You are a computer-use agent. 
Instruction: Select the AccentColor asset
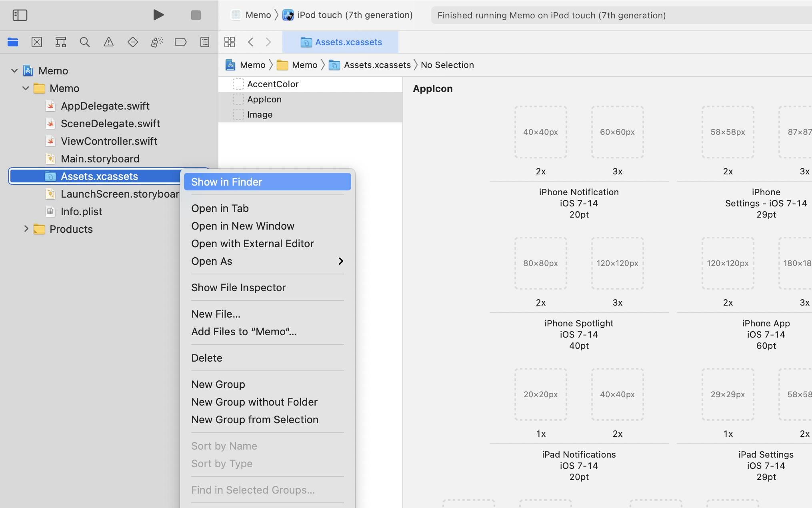point(273,84)
